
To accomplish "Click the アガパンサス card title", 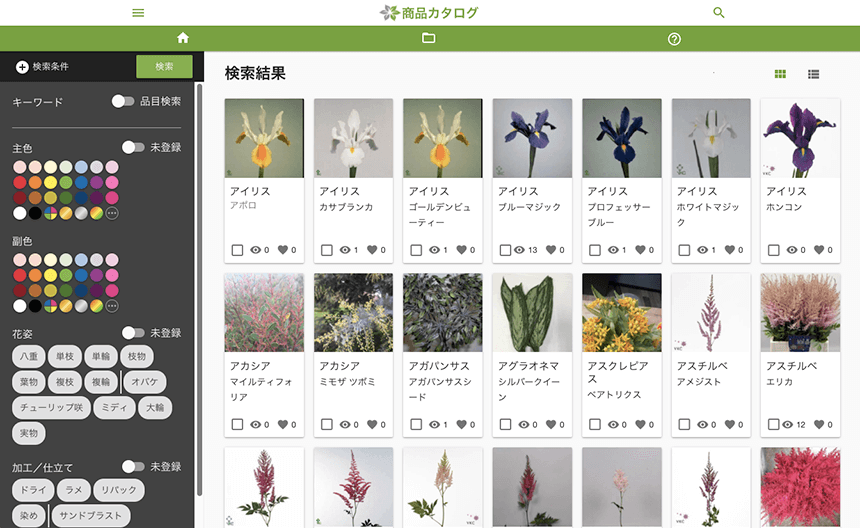I will coord(439,366).
